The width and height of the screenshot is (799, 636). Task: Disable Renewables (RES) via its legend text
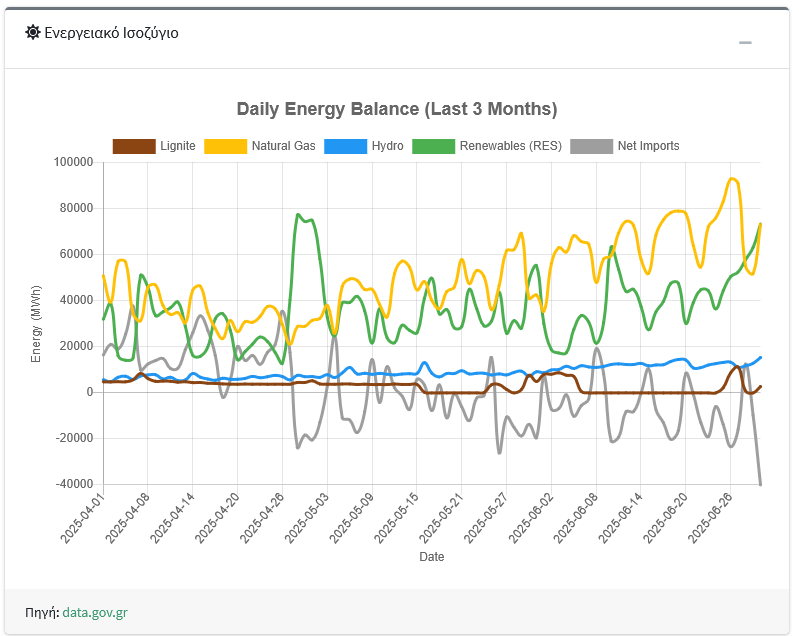click(x=510, y=146)
